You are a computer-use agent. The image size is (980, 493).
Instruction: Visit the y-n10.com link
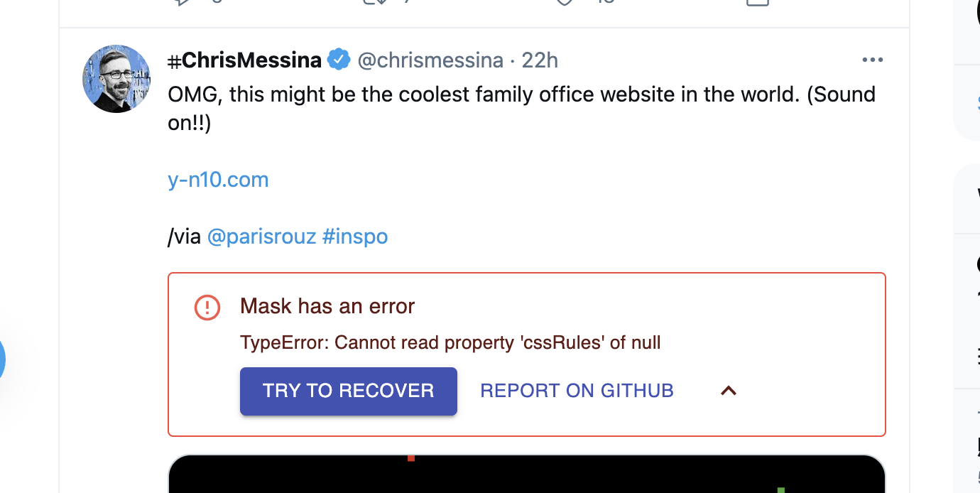coord(218,179)
